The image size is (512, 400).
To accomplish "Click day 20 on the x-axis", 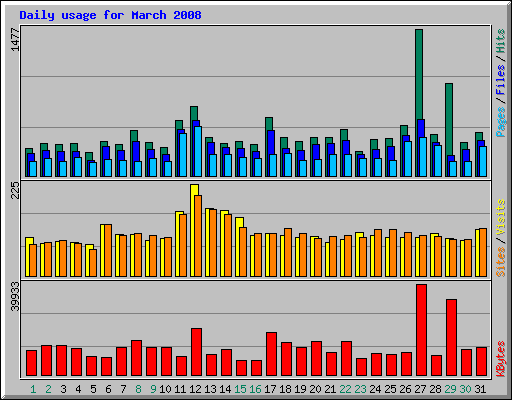I will [x=315, y=389].
